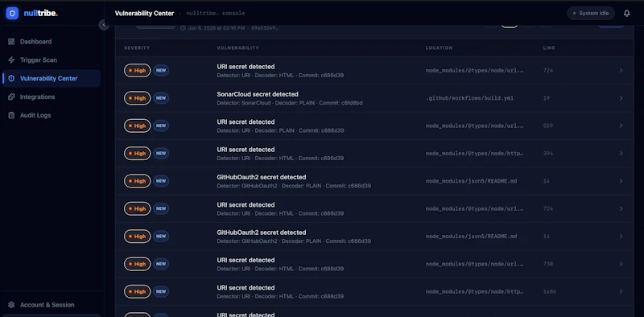Click the LOCATION column header
Image resolution: width=644 pixels, height=317 pixels.
pos(439,48)
